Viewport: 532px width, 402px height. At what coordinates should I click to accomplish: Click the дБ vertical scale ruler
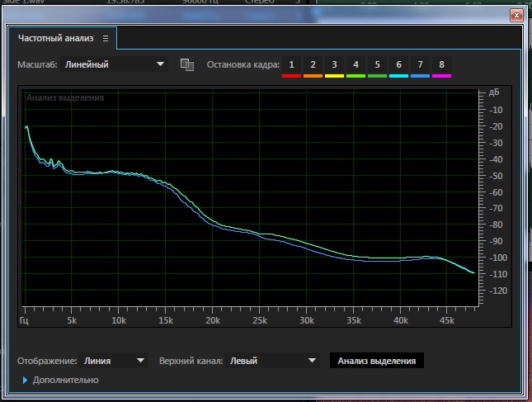493,198
